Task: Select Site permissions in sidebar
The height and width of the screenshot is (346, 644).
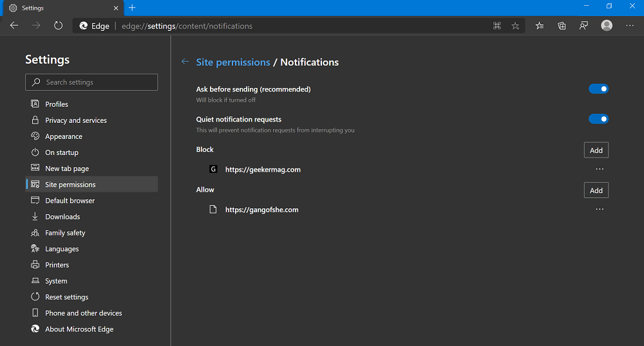Action: [91, 184]
